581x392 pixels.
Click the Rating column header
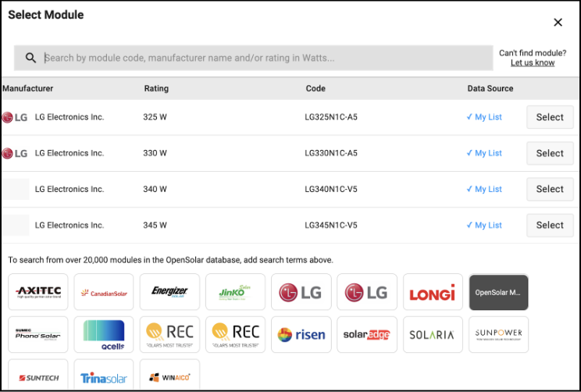156,88
